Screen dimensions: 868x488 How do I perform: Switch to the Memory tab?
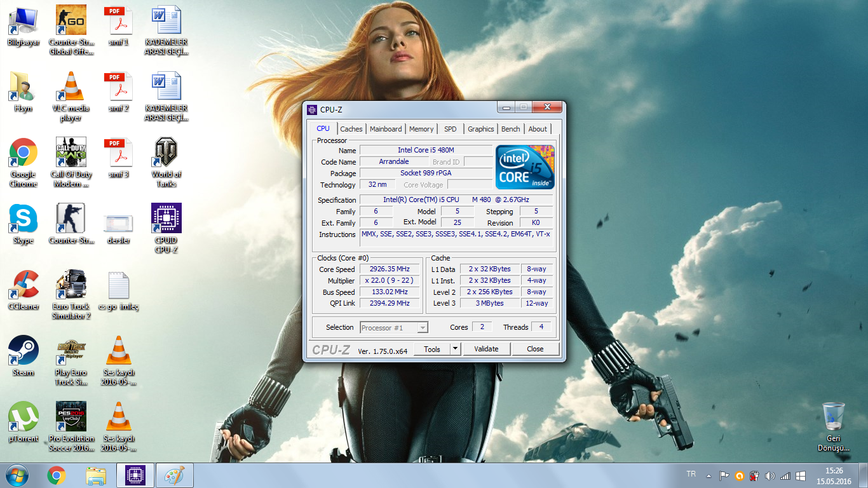(x=421, y=129)
